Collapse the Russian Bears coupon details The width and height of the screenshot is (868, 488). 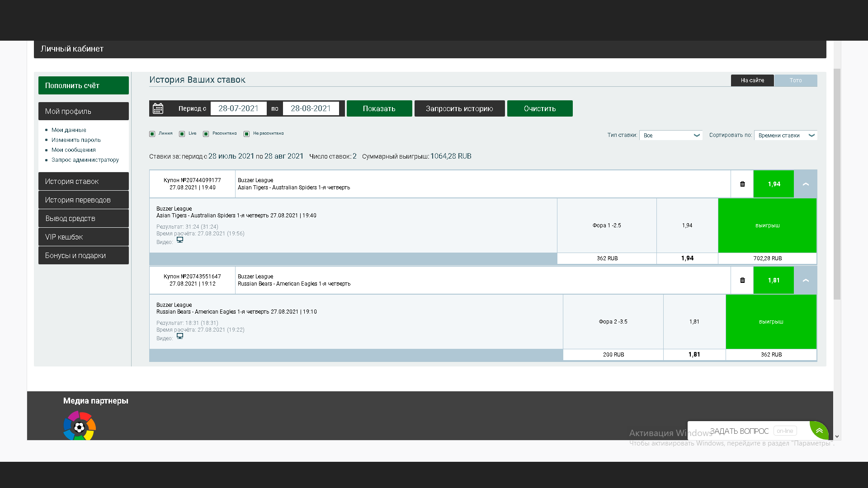(806, 280)
